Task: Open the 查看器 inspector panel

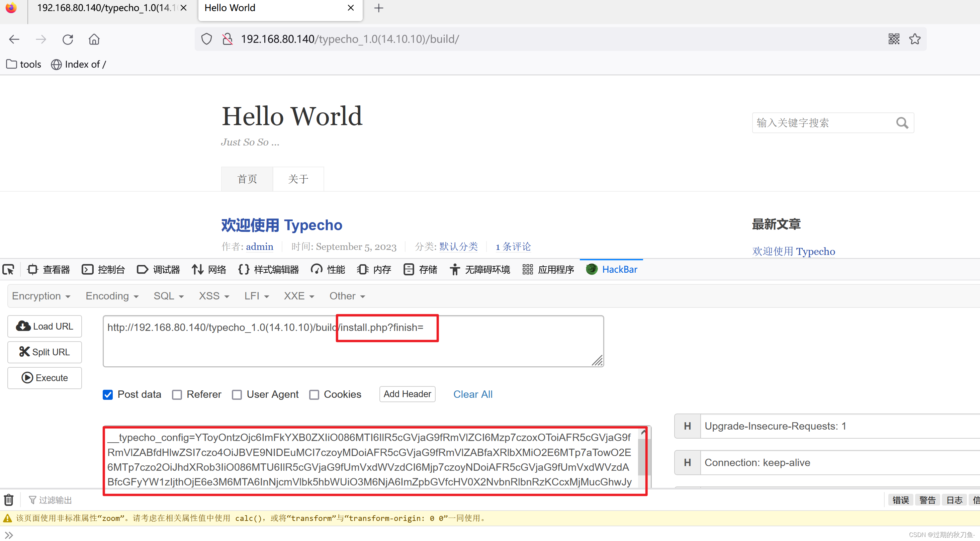Action: click(x=49, y=270)
